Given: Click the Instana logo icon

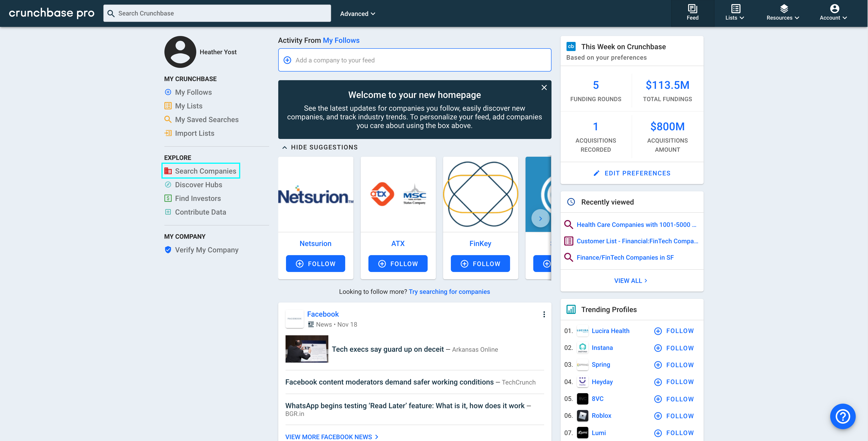Looking at the screenshot, I should click(582, 348).
